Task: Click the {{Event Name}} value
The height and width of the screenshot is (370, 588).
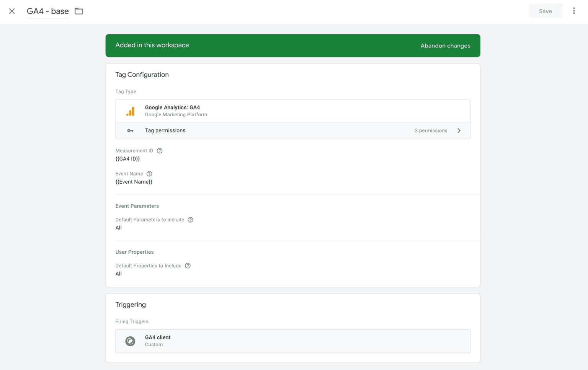Action: click(x=134, y=182)
